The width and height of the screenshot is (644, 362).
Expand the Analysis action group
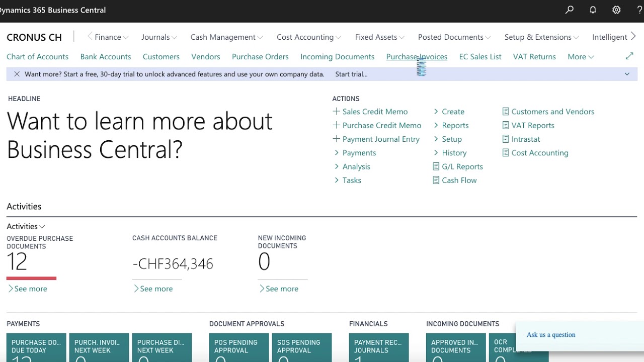(x=352, y=166)
